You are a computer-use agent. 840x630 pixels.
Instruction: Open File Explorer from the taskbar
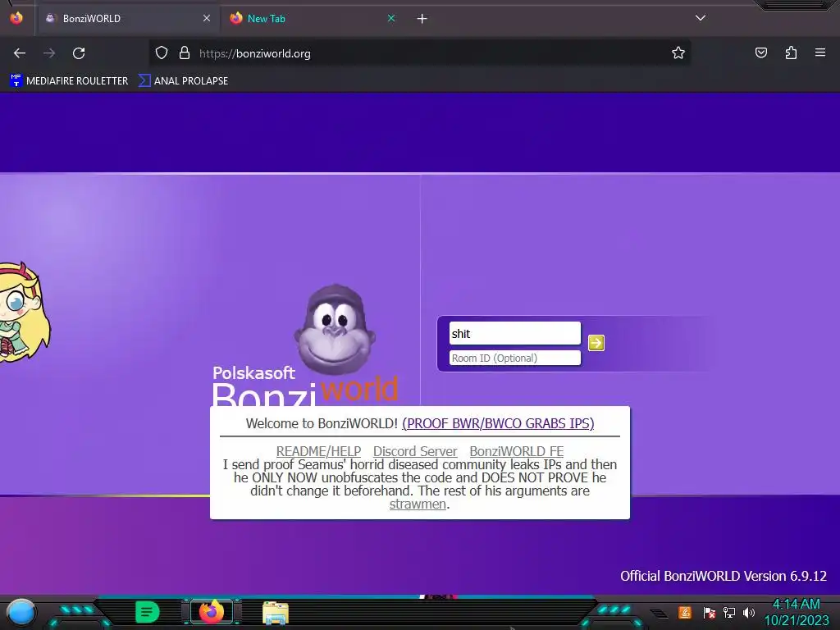coord(276,613)
